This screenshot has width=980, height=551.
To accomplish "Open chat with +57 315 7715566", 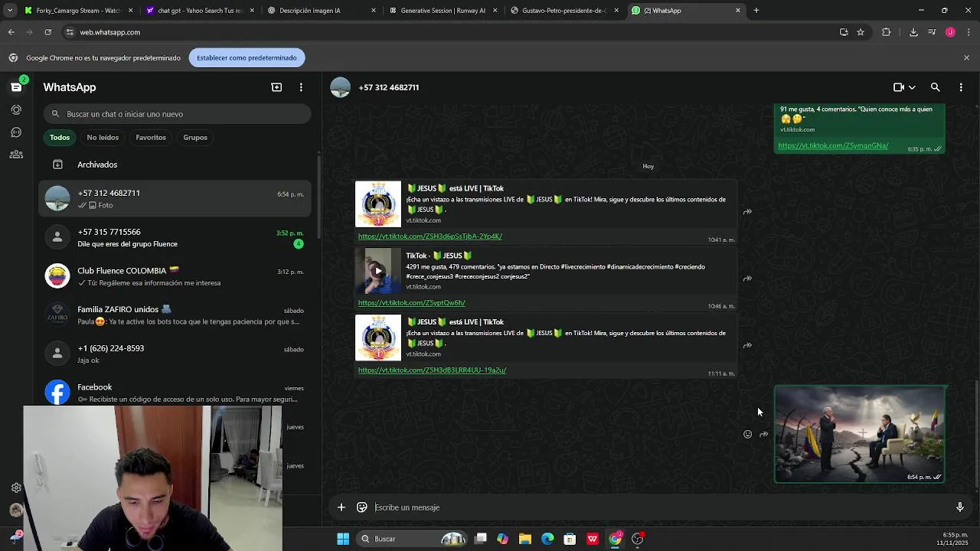I will click(176, 238).
